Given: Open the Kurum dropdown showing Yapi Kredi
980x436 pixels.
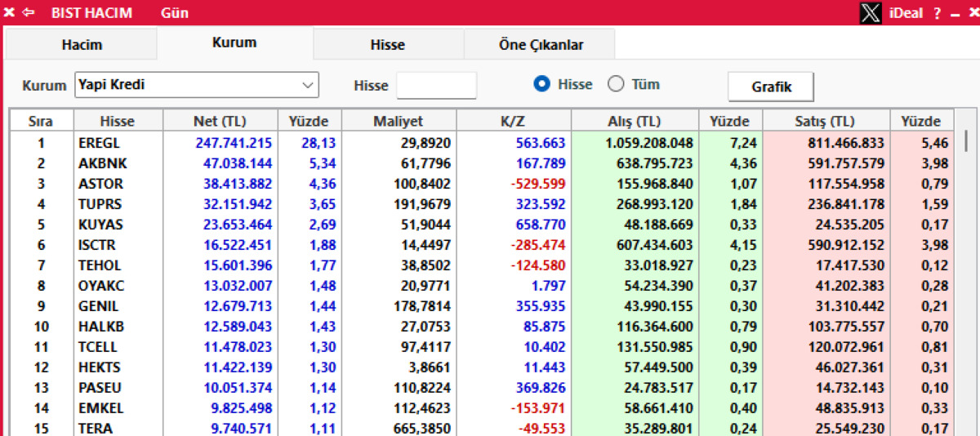Looking at the screenshot, I should pos(196,85).
